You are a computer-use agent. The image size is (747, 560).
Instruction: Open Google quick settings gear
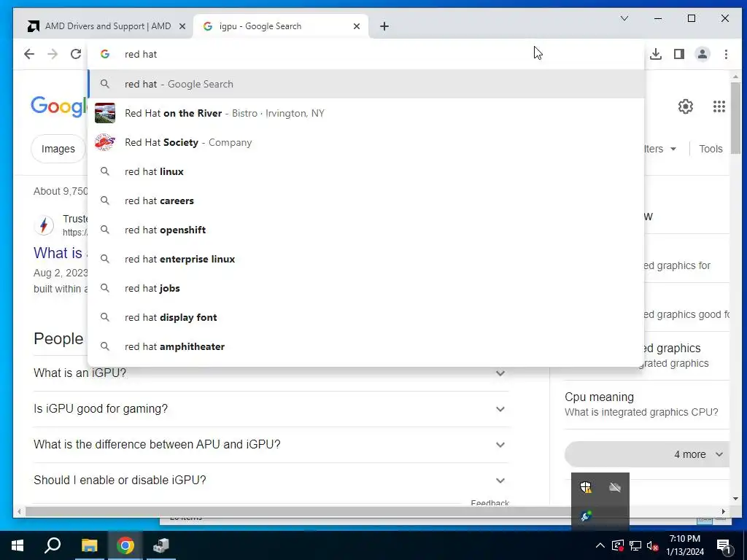(x=685, y=106)
